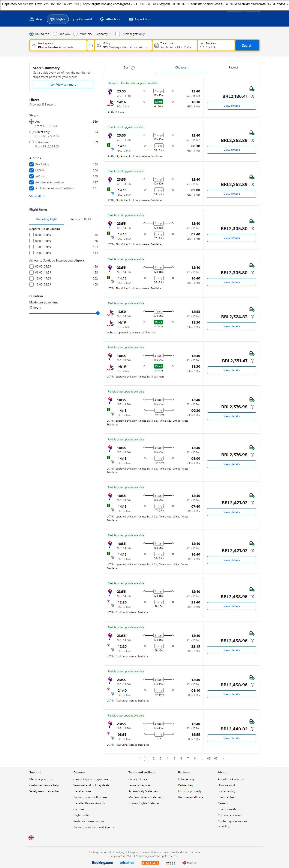The height and width of the screenshot is (868, 289).
Task: Click the calendar icon in Travel dates
Action: point(156,46)
